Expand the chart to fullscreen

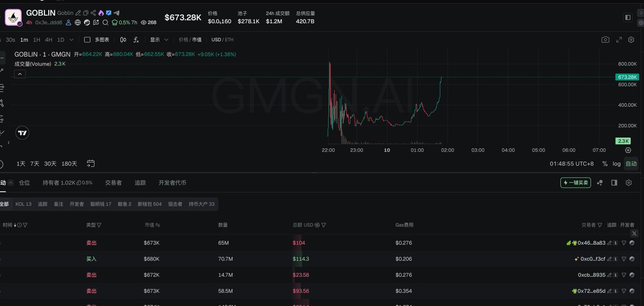pos(619,40)
